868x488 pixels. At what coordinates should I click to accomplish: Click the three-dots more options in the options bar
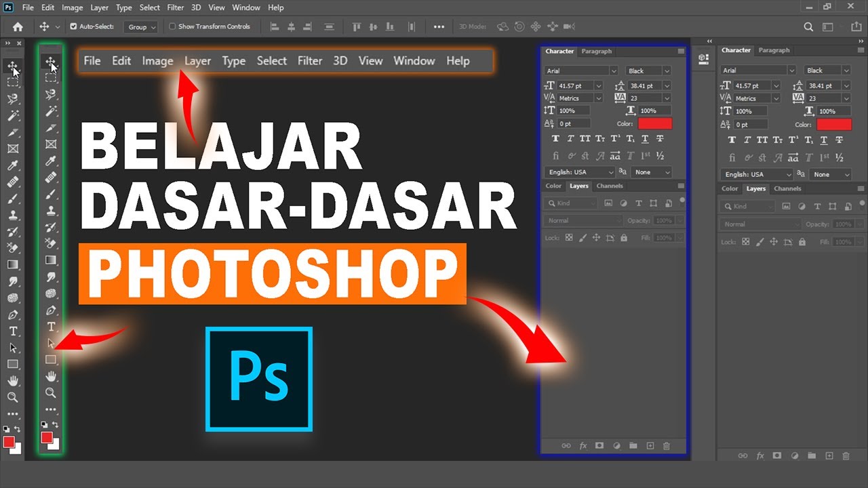[439, 26]
